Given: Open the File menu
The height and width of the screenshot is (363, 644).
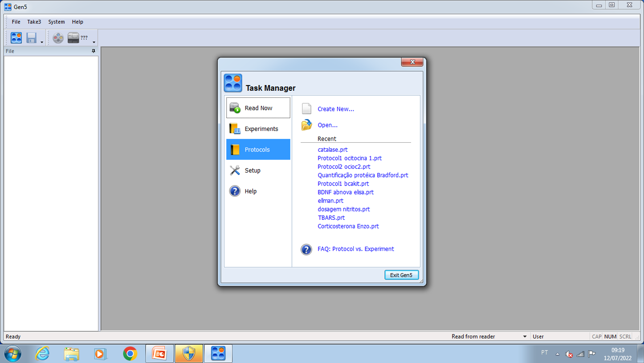Looking at the screenshot, I should point(16,22).
